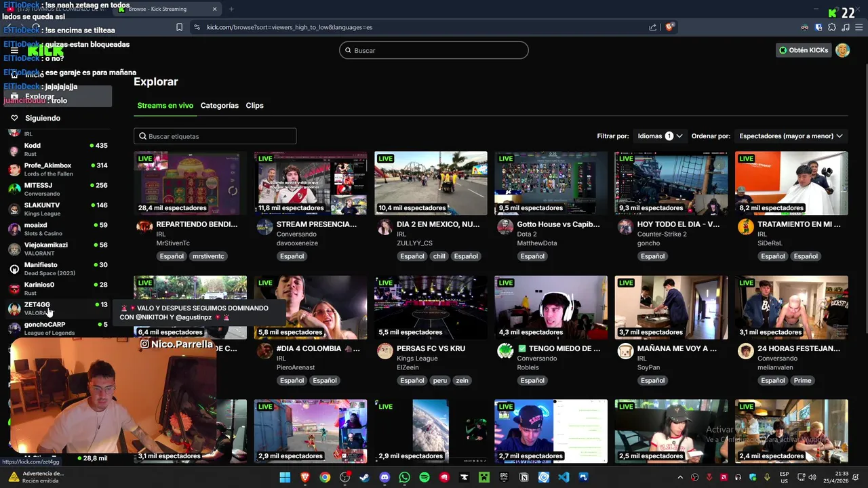Open Spotify from the taskbar
Image resolution: width=868 pixels, height=488 pixels.
pos(425,477)
